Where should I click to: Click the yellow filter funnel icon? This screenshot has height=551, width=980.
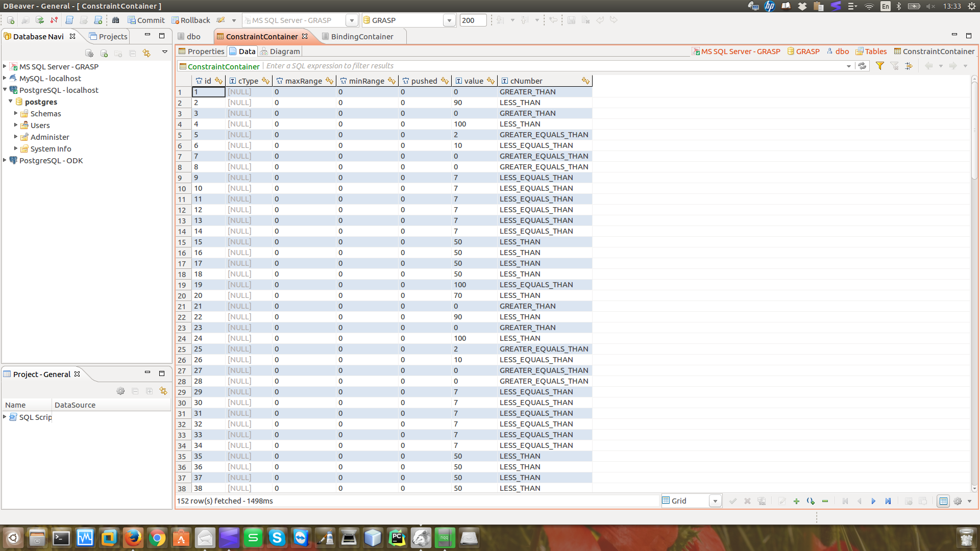tap(880, 66)
